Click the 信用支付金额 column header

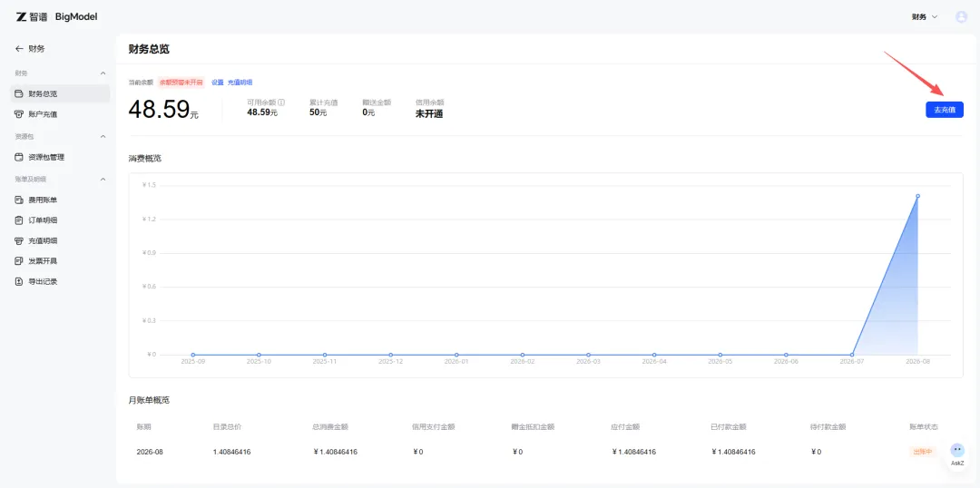pos(433,426)
